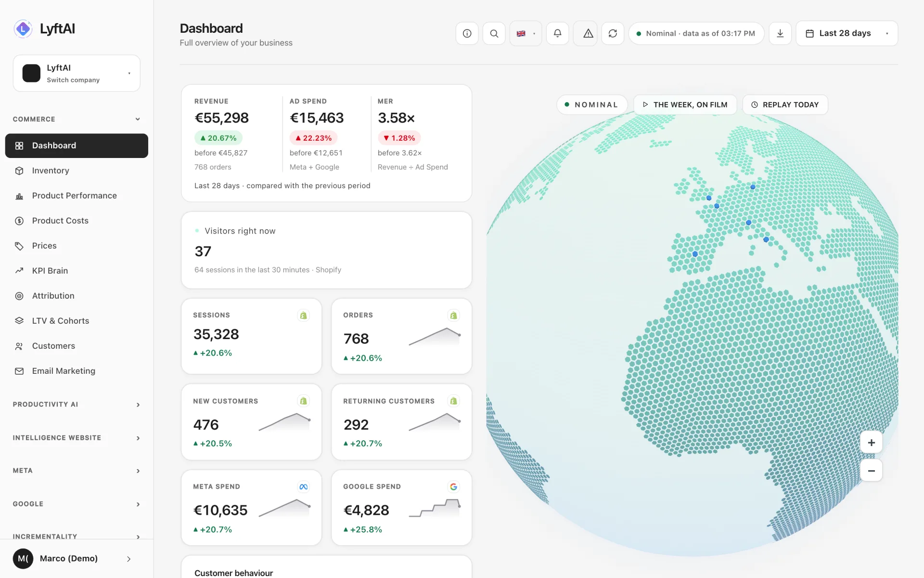
Task: Expand the Google sidebar section
Action: (77, 504)
